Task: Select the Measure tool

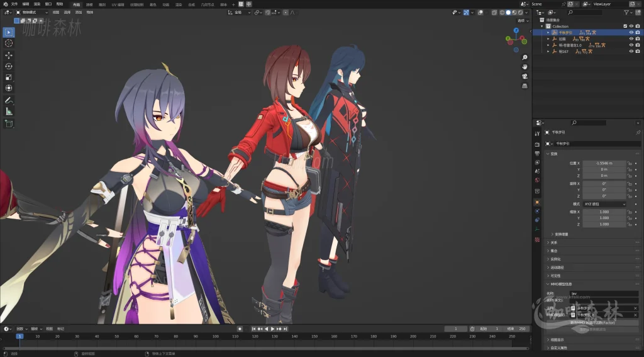Action: (x=9, y=111)
